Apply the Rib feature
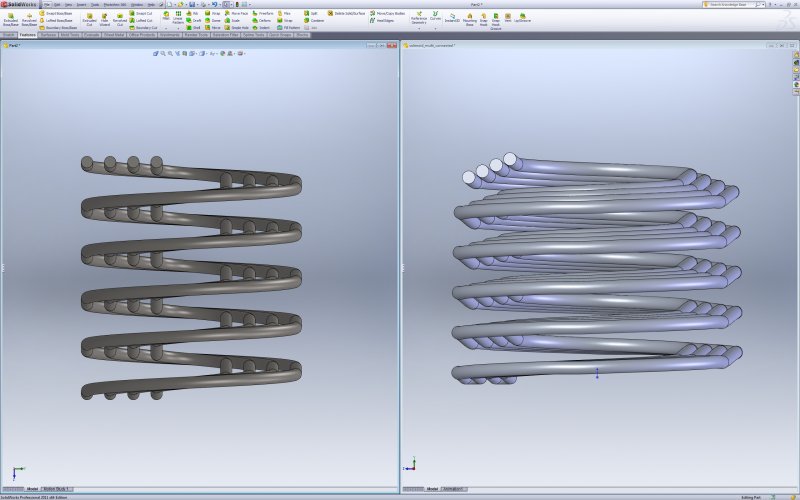 [x=192, y=13]
